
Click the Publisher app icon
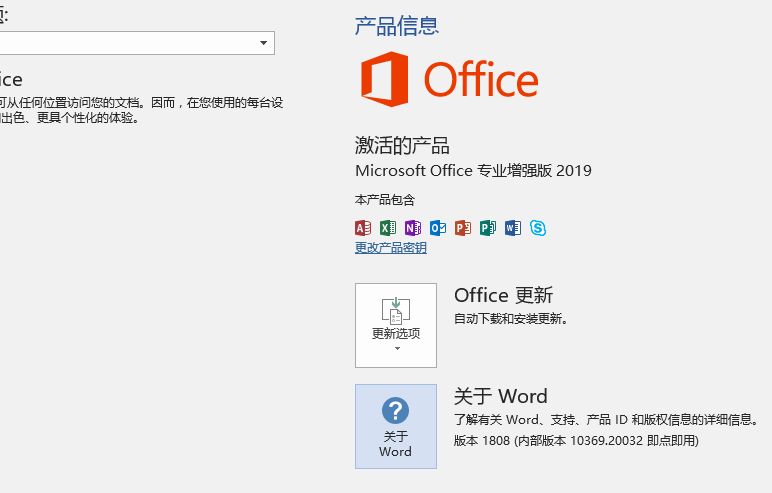[x=488, y=228]
